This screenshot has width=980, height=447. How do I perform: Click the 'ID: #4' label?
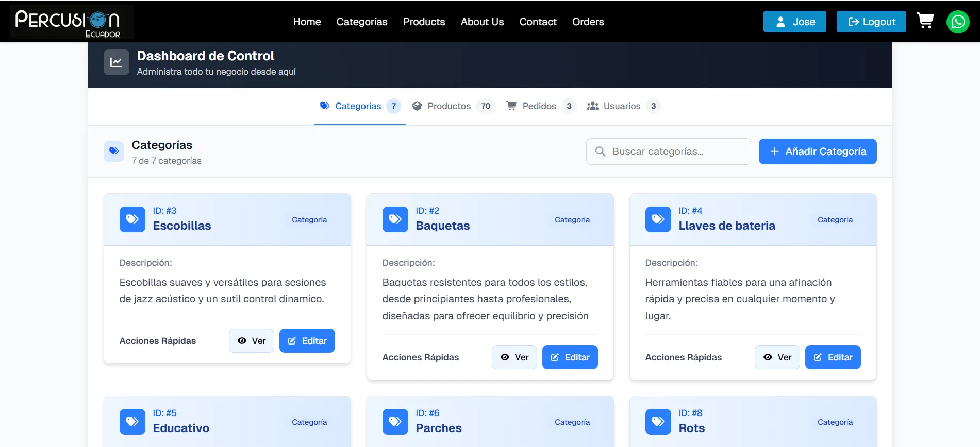[x=691, y=211]
